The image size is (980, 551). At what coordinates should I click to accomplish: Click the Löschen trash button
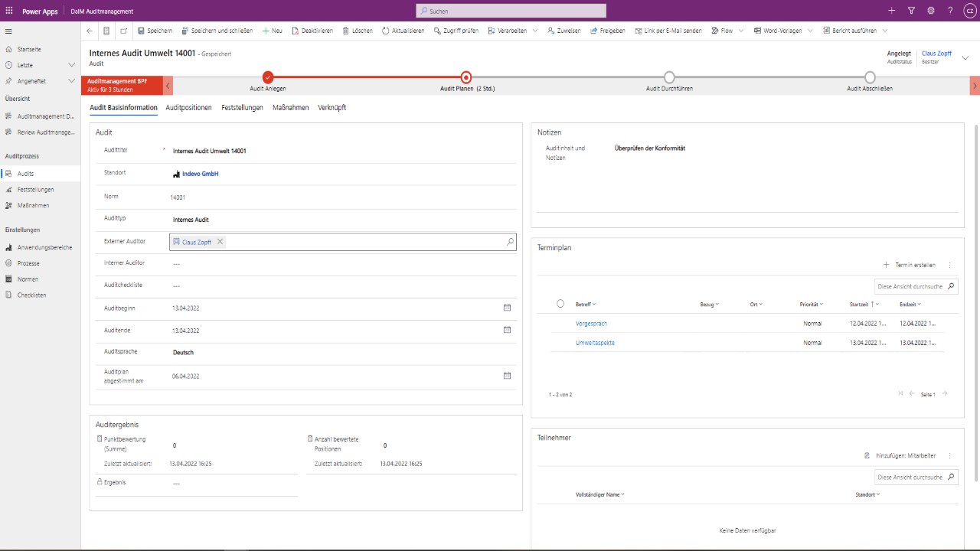(x=358, y=31)
